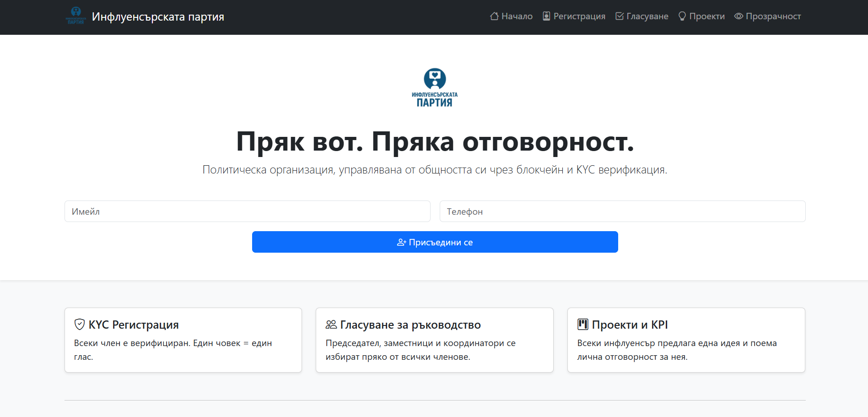Screen dimensions: 868x417
Task: Open the Прозрачност page
Action: [x=768, y=16]
